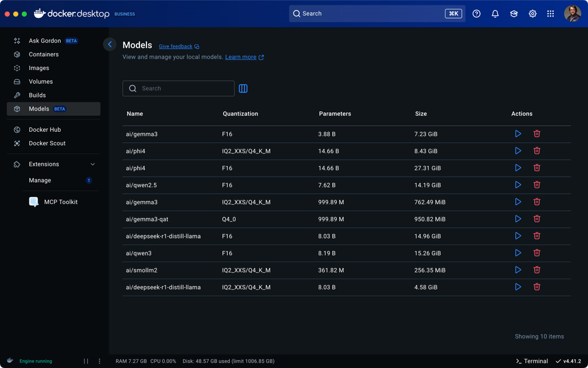Open your profile avatar menu
The height and width of the screenshot is (368, 588).
click(572, 13)
